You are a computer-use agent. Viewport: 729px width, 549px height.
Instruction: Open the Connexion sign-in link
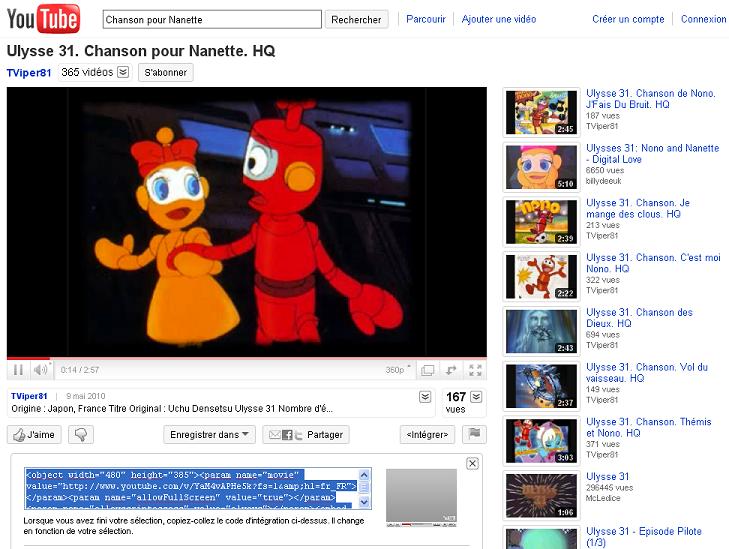click(703, 19)
